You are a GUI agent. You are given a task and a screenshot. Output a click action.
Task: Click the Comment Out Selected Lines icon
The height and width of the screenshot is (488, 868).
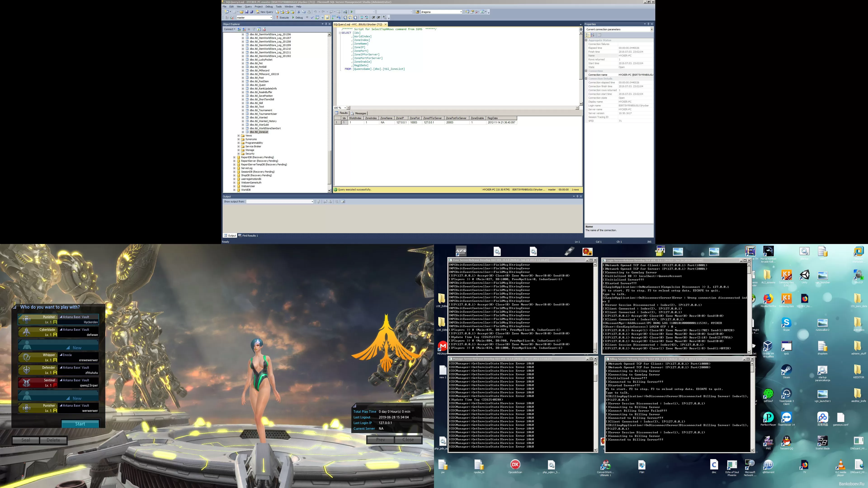(x=362, y=18)
